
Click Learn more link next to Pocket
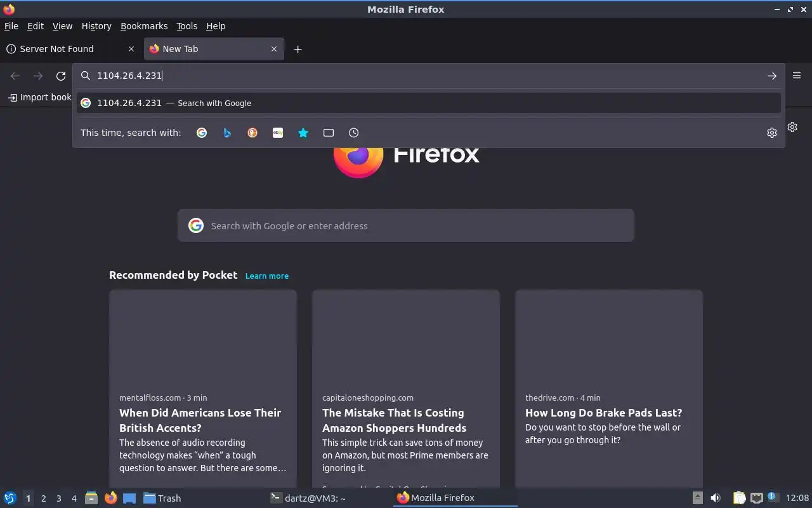coord(267,276)
